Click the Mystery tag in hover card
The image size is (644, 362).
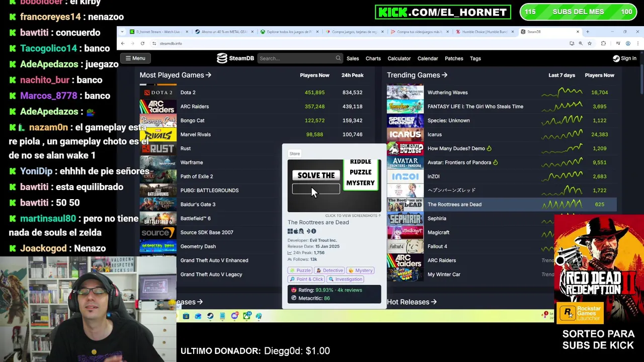(x=360, y=270)
